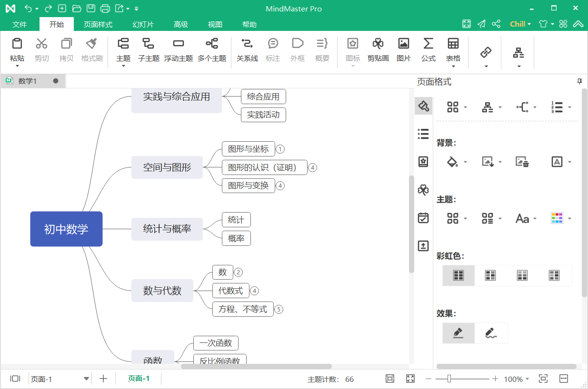The image size is (588, 389).
Task: Click the Cut (剪切) scissors icon
Action: (x=42, y=44)
